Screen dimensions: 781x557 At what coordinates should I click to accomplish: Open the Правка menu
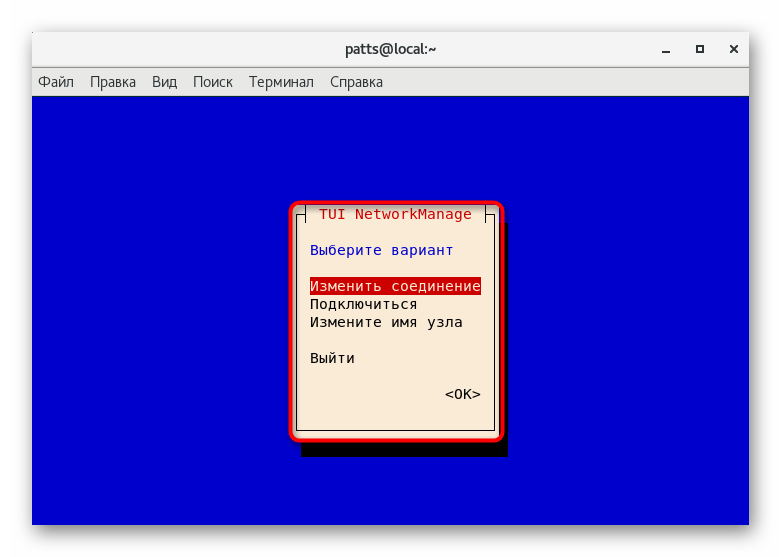(113, 82)
